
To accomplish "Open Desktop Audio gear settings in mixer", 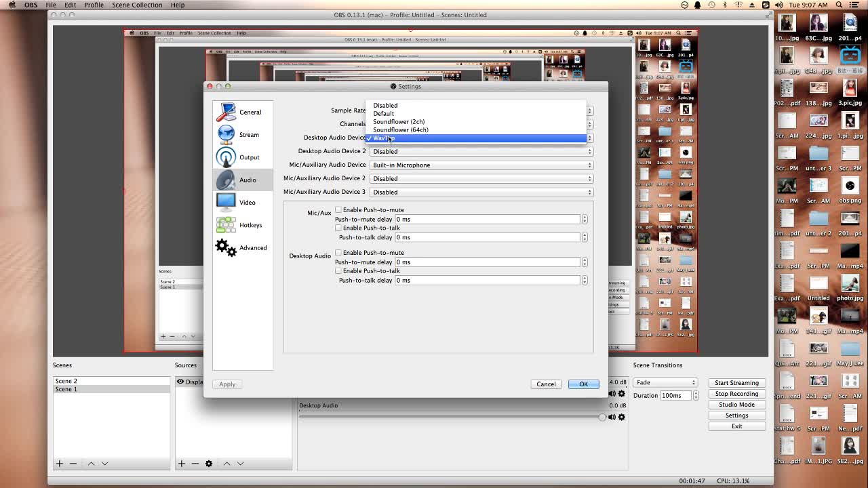I will coord(622,417).
